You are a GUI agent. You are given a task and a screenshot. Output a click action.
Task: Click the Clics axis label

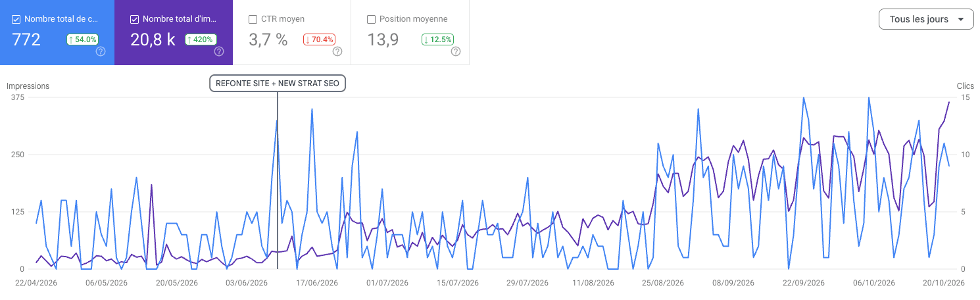[x=965, y=86]
